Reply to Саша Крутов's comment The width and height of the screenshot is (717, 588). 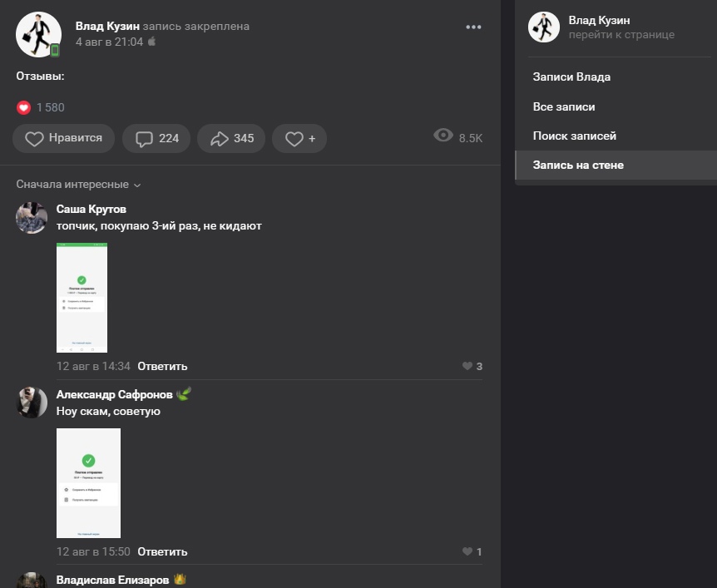pos(162,366)
